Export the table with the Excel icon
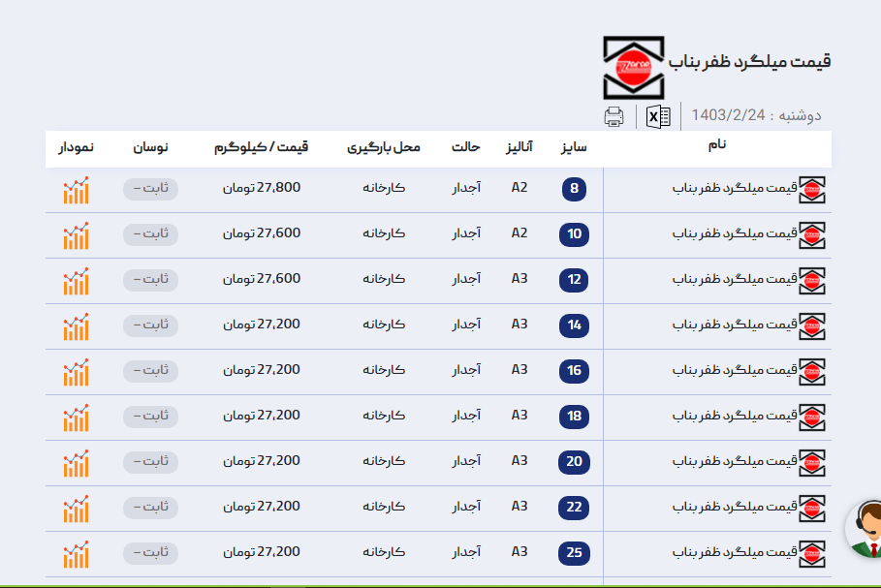This screenshot has height=588, width=881. click(x=658, y=117)
